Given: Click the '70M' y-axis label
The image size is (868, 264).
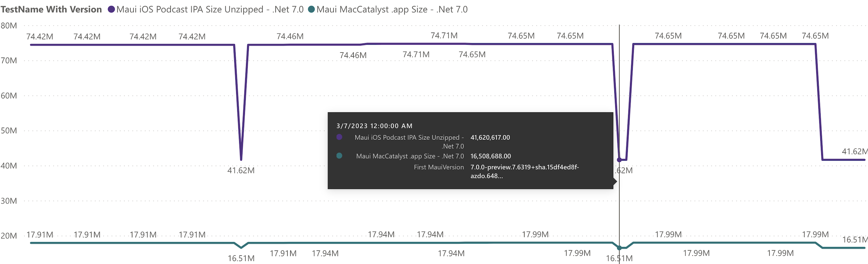Looking at the screenshot, I should (9, 61).
